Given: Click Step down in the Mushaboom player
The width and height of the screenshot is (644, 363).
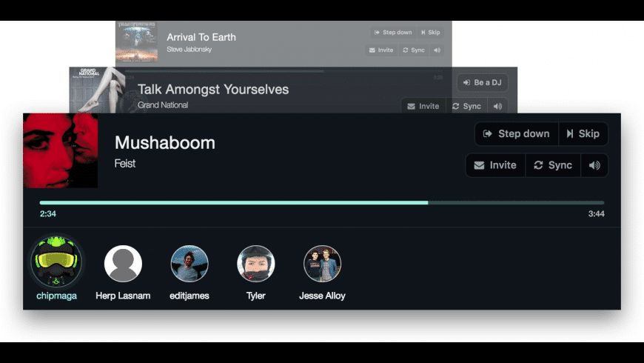Looking at the screenshot, I should [516, 133].
